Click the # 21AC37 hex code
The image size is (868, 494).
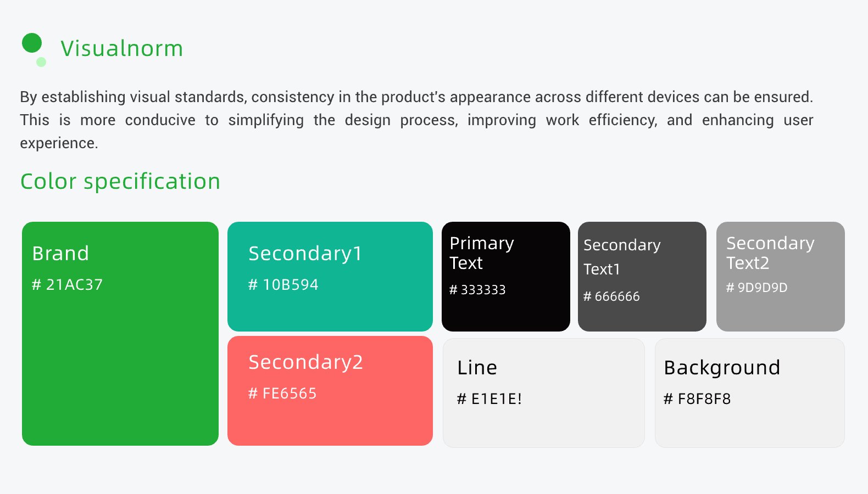(x=67, y=284)
